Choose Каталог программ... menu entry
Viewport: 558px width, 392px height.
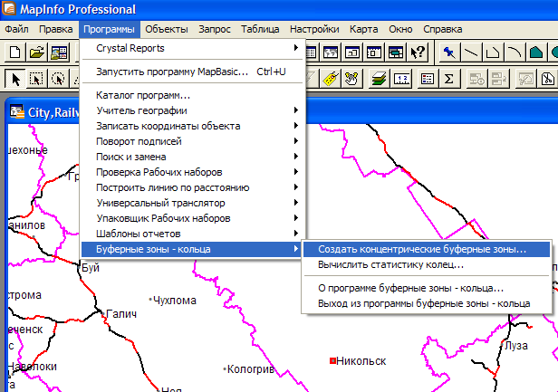click(x=192, y=95)
